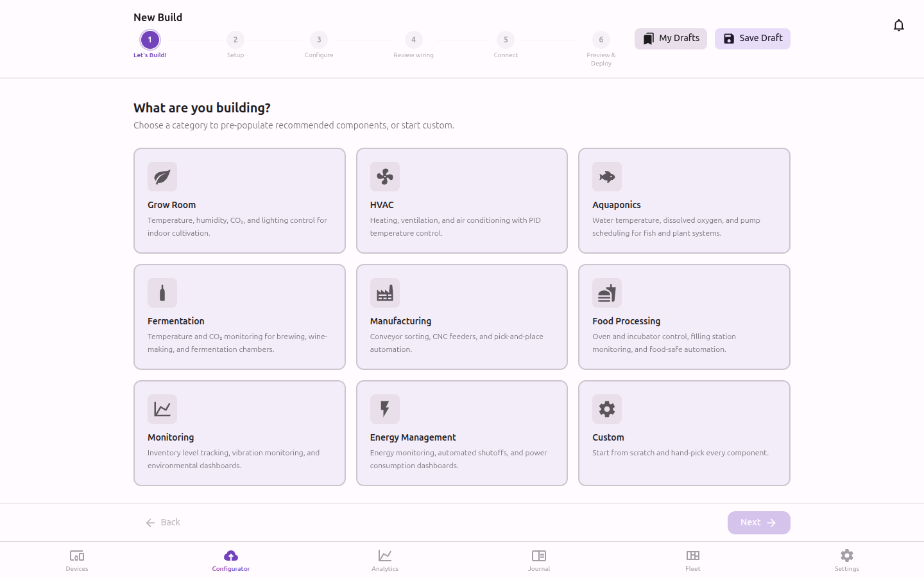Screen dimensions: 924x578
Task: Click the Fermentation bottle icon
Action: (162, 293)
